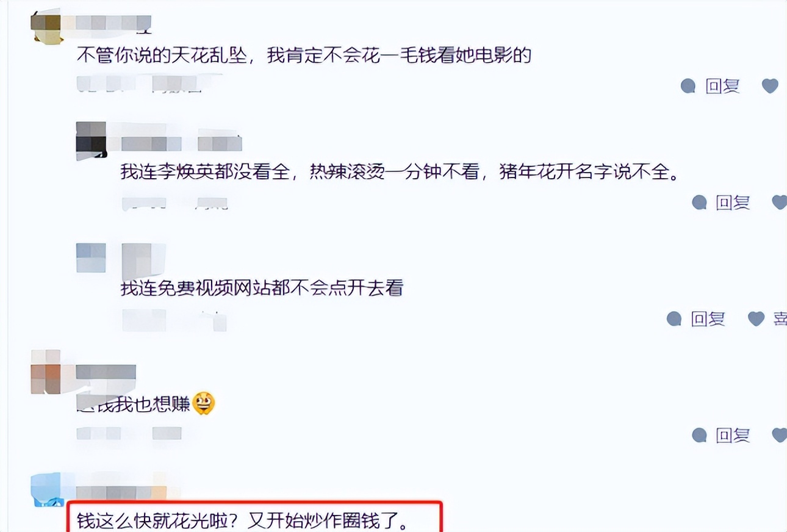The height and width of the screenshot is (532, 787).
Task: Click the emoji in 我也想赚 comment
Action: point(203,404)
